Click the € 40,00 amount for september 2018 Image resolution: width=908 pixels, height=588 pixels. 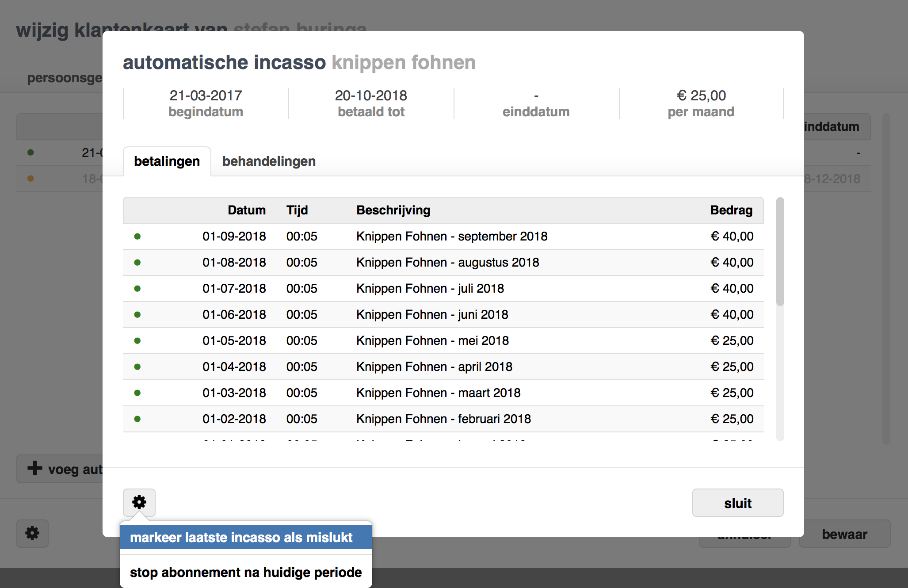point(732,237)
